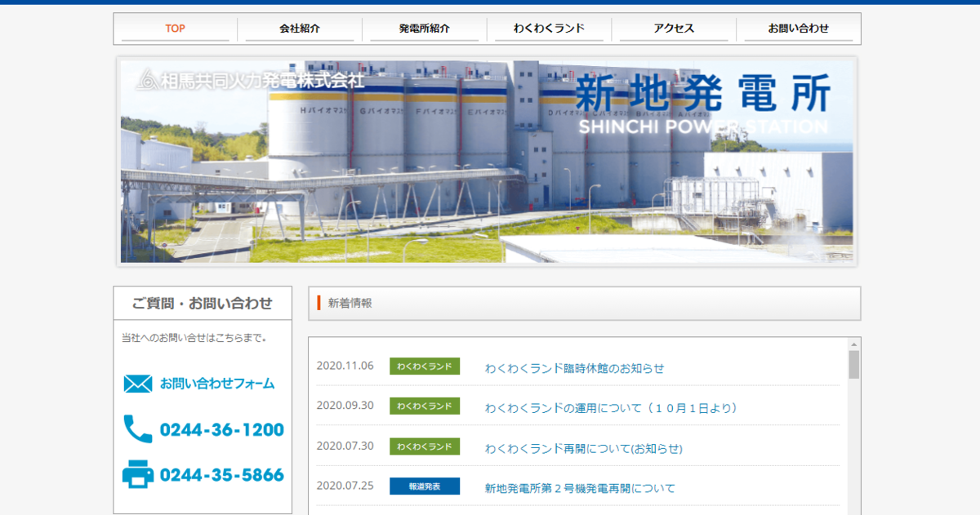Click the telephone handset icon
The width and height of the screenshot is (980, 515).
(137, 429)
